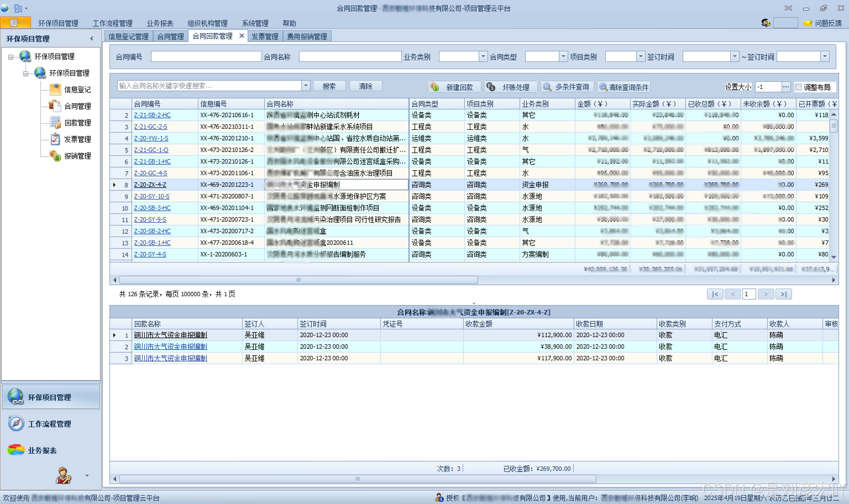Open 发票管理 clipboard item in tree
The image size is (849, 504).
click(x=77, y=139)
